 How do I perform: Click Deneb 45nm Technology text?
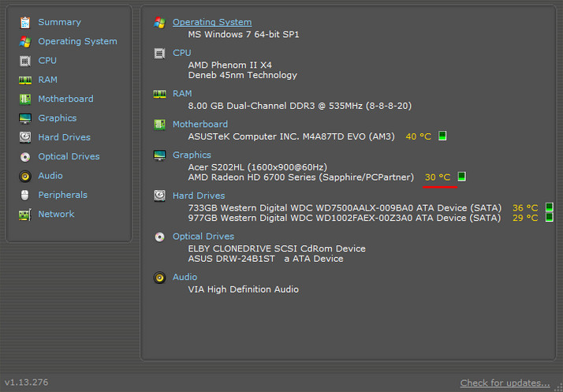click(242, 75)
